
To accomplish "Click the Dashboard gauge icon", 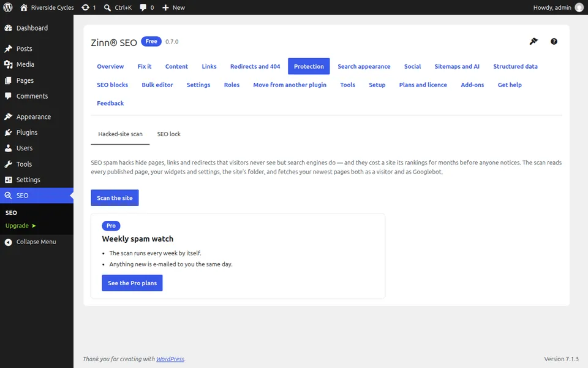I will click(8, 28).
